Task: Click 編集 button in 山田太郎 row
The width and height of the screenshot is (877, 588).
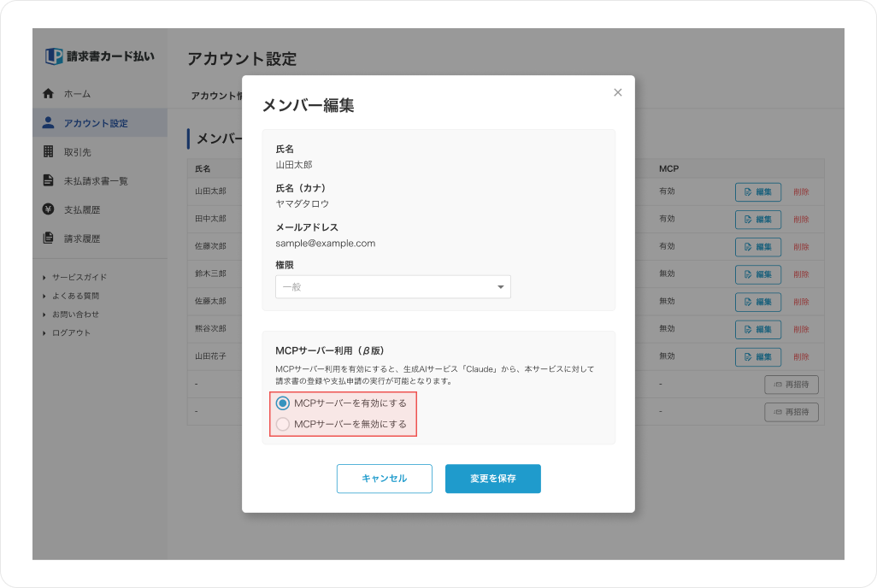Action: pyautogui.click(x=758, y=192)
